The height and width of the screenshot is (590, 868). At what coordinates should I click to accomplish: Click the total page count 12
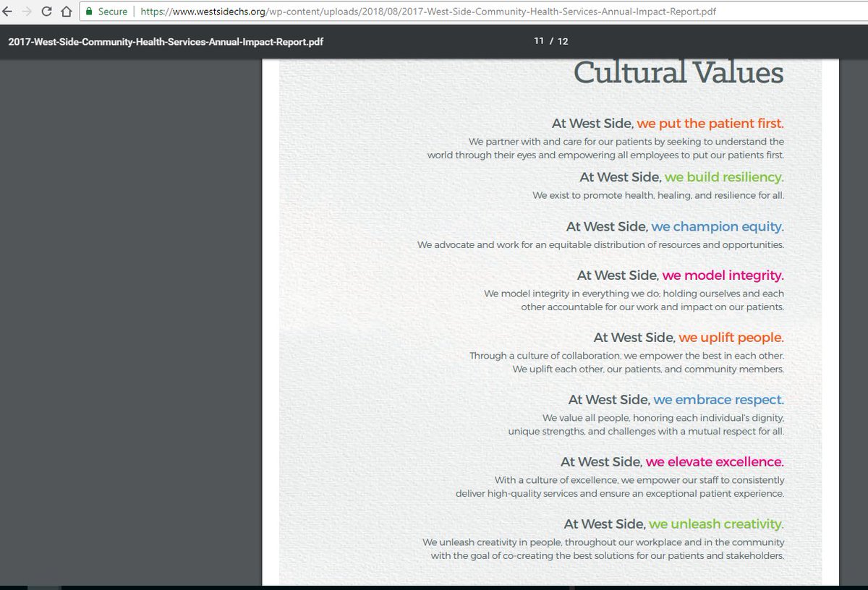(x=563, y=41)
